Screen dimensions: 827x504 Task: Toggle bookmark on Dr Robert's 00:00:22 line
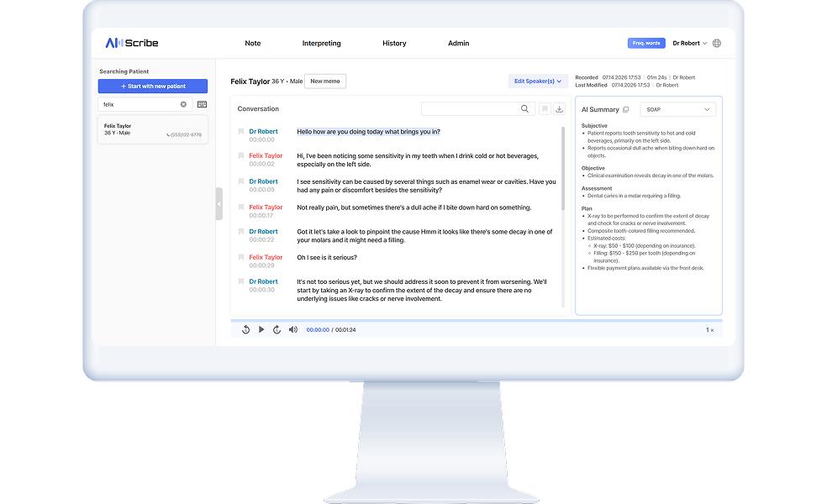[241, 232]
